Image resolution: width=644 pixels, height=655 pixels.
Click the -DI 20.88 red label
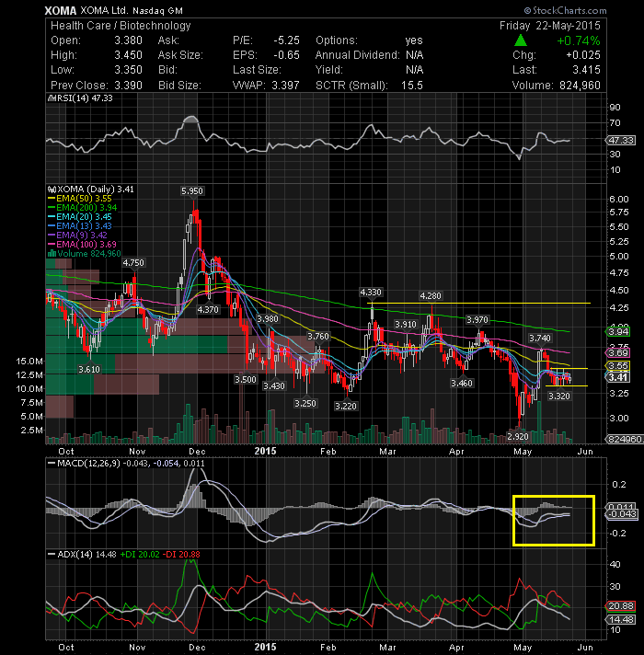181,555
